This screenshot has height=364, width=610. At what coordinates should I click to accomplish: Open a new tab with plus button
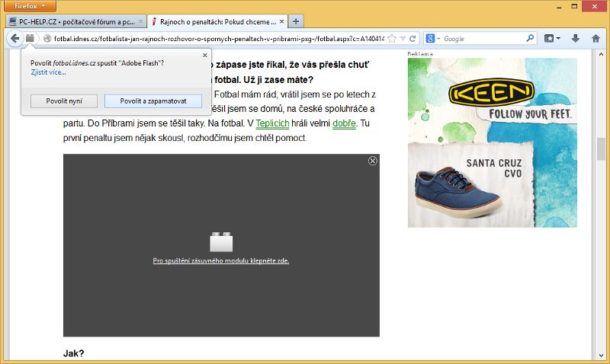[296, 21]
